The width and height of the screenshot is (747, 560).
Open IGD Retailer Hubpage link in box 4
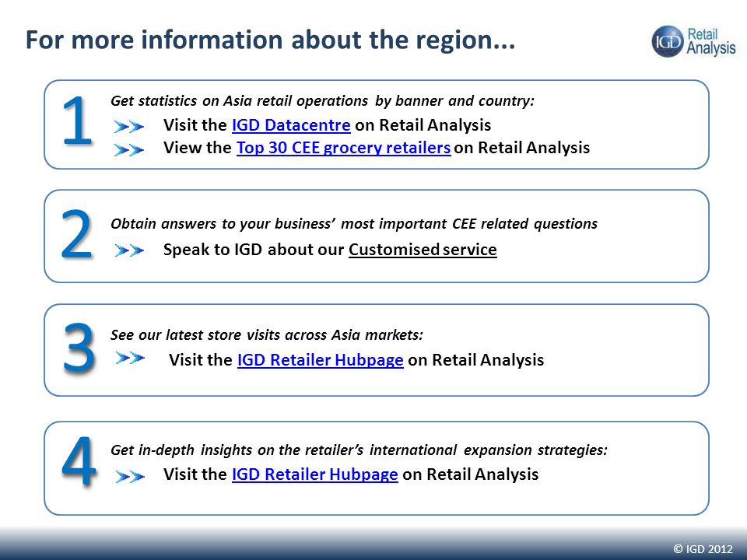[x=315, y=474]
